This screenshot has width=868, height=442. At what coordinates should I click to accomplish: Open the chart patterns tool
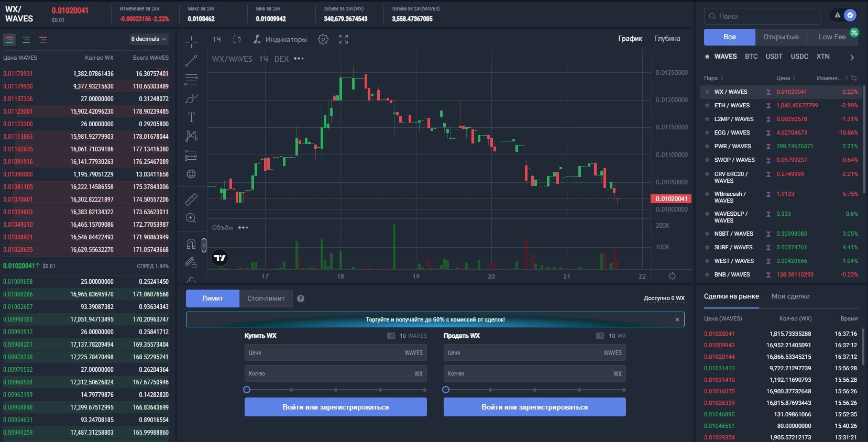(x=191, y=136)
